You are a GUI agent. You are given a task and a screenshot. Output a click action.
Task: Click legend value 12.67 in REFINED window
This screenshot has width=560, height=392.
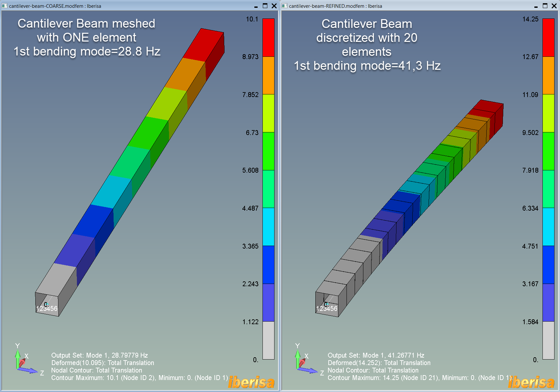click(530, 57)
